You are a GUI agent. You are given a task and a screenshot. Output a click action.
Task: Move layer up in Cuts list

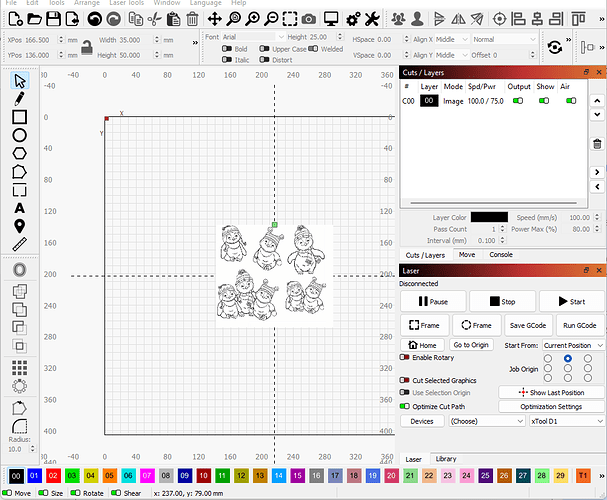pos(597,101)
